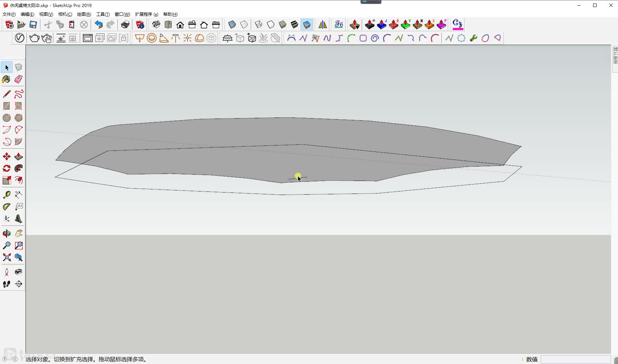Select green Vector Push Pull tool
The height and width of the screenshot is (364, 618).
tap(406, 25)
